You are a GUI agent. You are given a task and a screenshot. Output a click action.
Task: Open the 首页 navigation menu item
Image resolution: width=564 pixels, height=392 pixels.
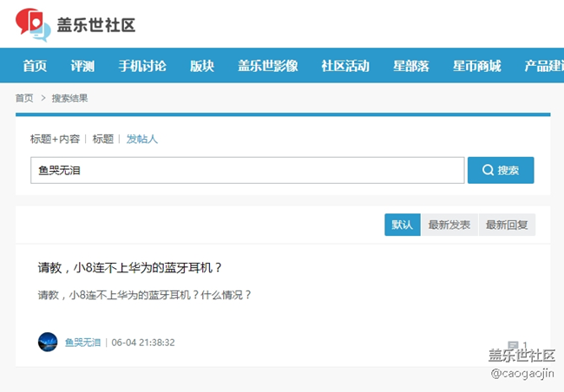coord(35,66)
